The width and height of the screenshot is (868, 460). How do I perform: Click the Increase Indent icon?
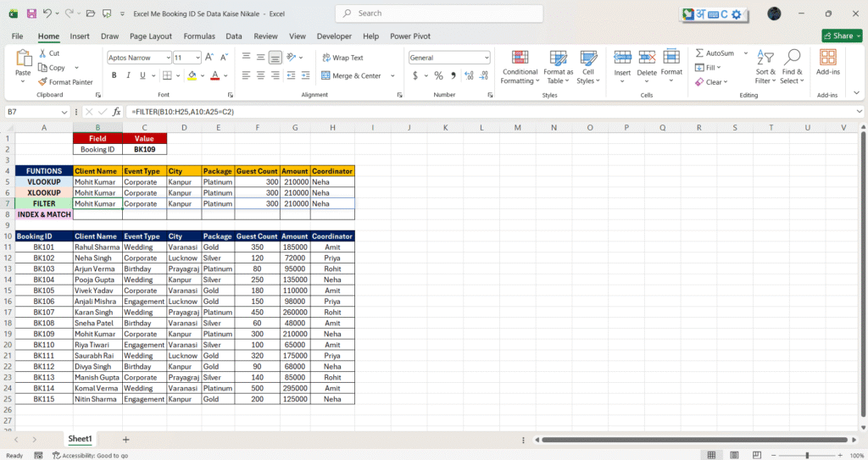[x=305, y=75]
